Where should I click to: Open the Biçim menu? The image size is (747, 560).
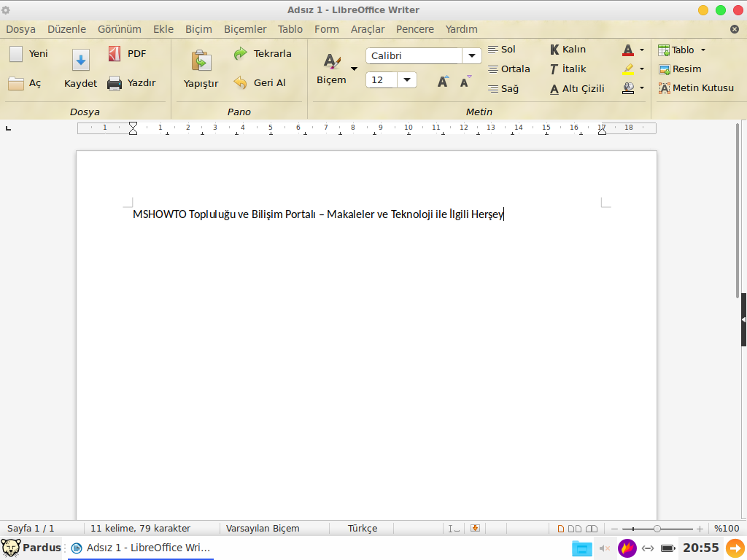(198, 29)
